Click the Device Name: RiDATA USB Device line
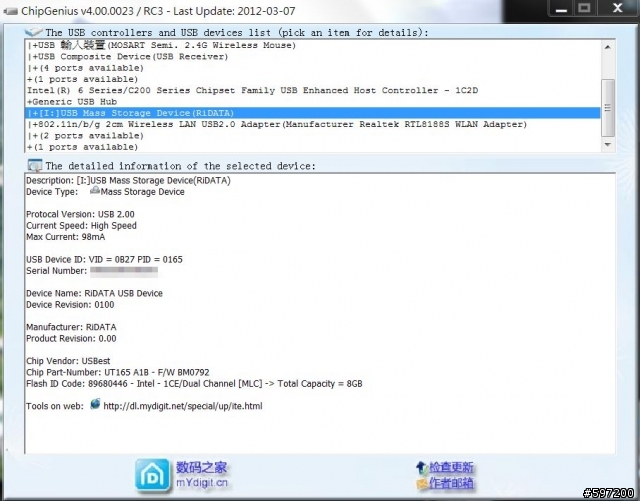Screen dimensions: 640x501 pos(94,293)
